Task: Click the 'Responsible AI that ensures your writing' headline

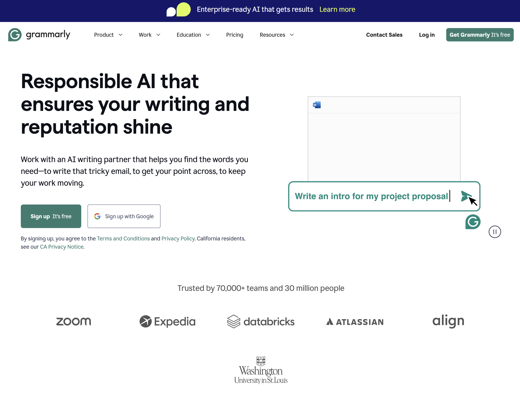Action: click(x=135, y=104)
